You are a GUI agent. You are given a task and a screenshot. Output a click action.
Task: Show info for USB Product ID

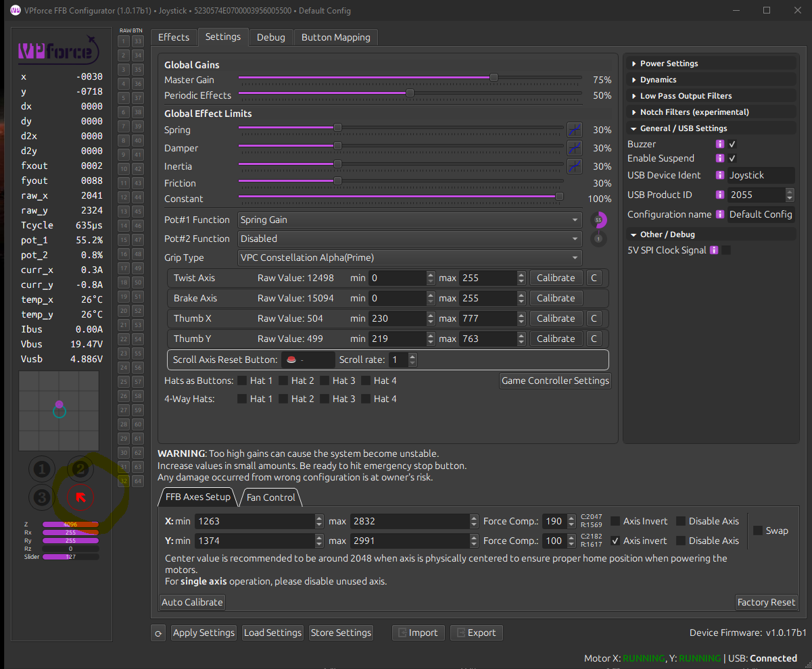click(720, 195)
